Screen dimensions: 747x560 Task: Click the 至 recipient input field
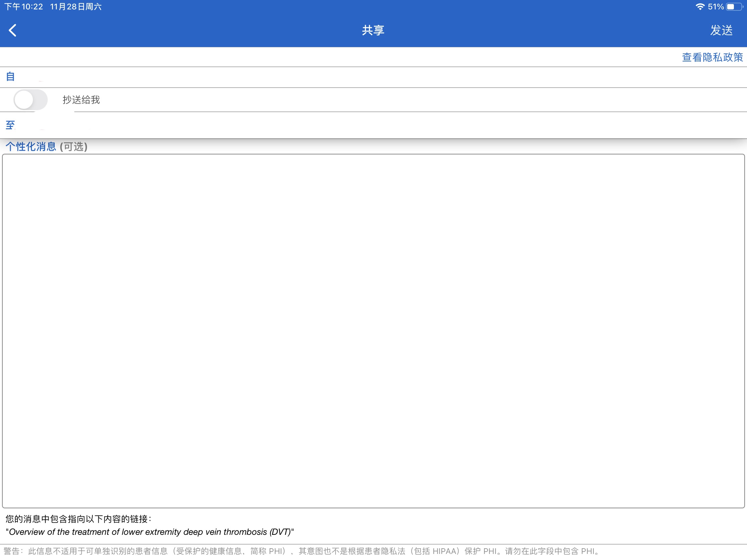371,126
